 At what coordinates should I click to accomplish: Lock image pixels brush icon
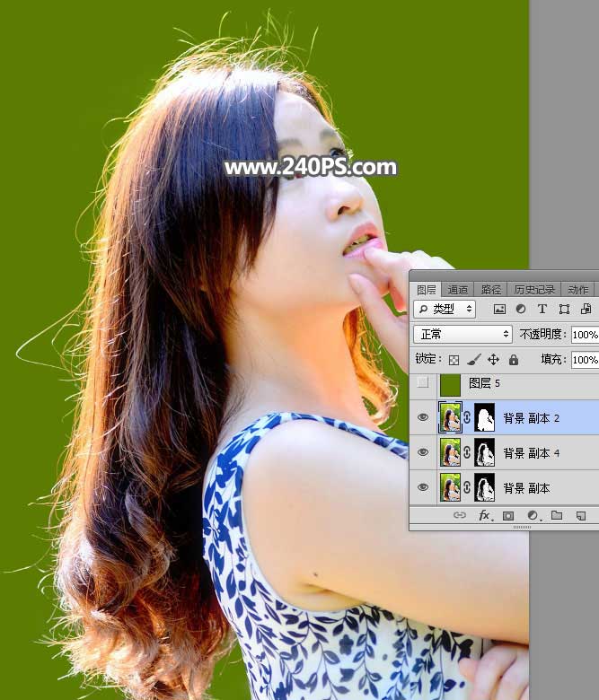click(x=474, y=359)
